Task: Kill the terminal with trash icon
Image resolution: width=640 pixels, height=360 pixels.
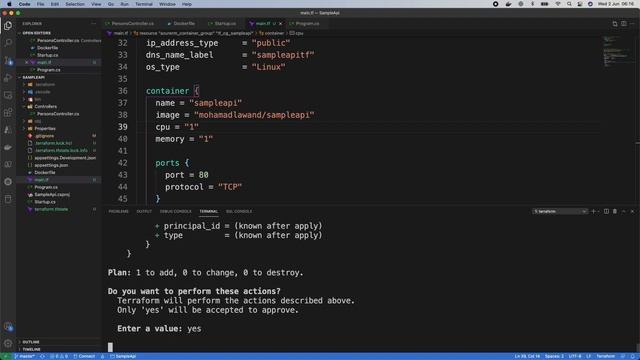Action: (615, 211)
